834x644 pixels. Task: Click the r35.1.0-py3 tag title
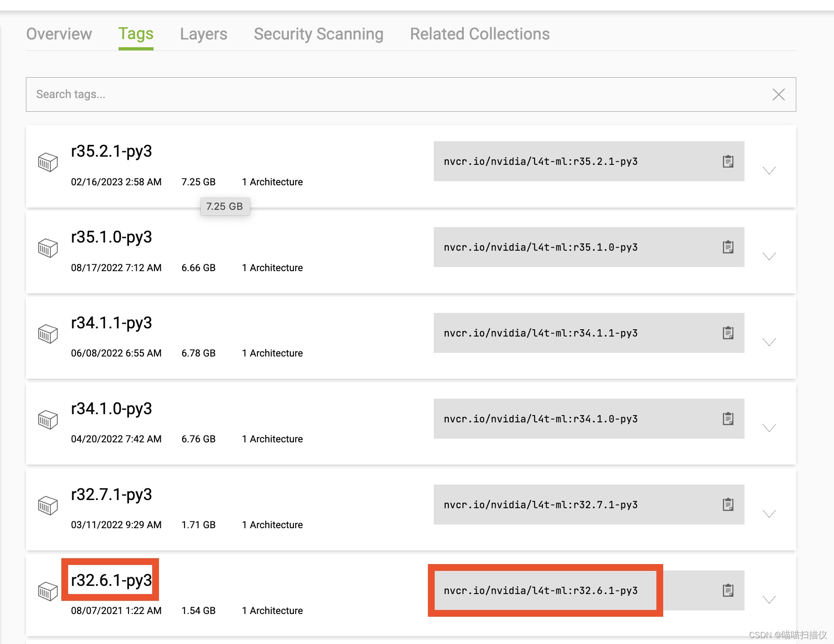click(111, 237)
